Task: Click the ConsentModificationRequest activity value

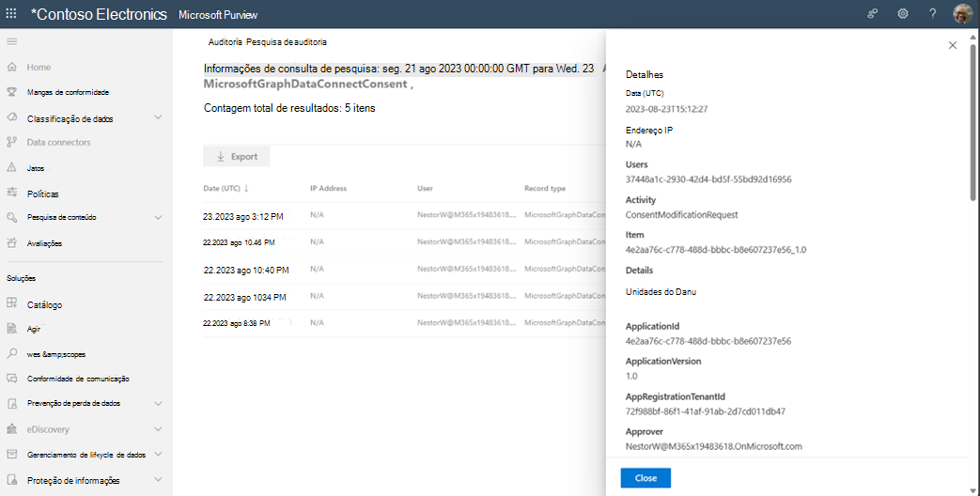Action: pyautogui.click(x=681, y=215)
